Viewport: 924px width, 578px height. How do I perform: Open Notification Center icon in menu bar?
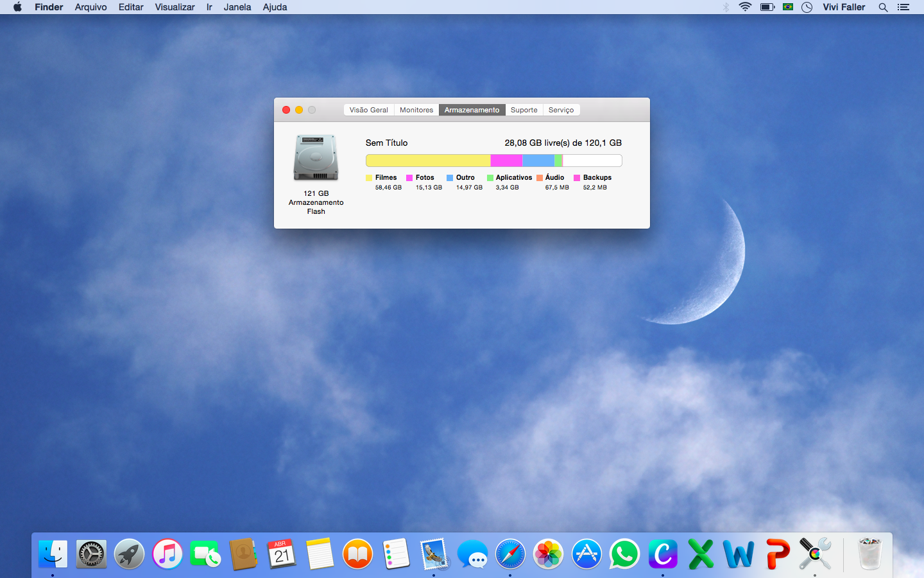pos(903,7)
